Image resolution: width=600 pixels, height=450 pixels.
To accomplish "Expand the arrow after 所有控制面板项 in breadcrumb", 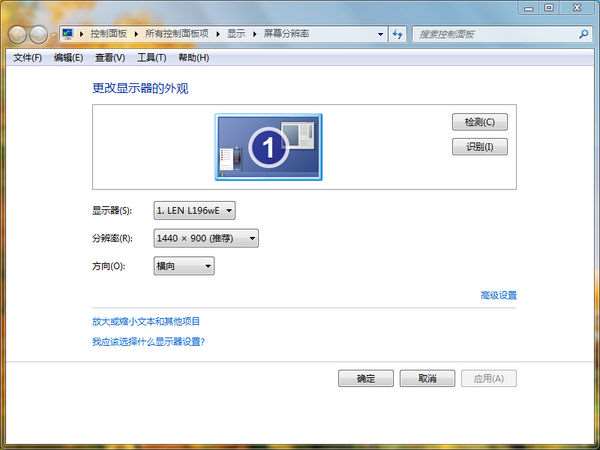I will [218, 34].
